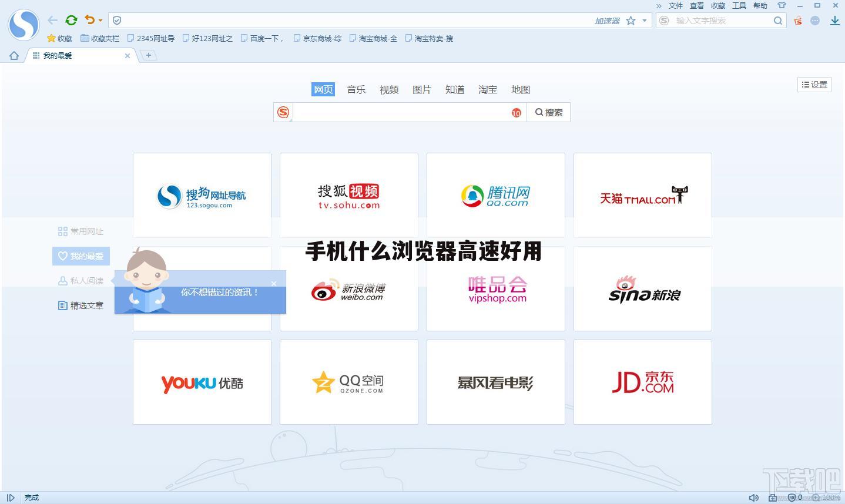Expand the hidden menu chevron »

click(659, 6)
